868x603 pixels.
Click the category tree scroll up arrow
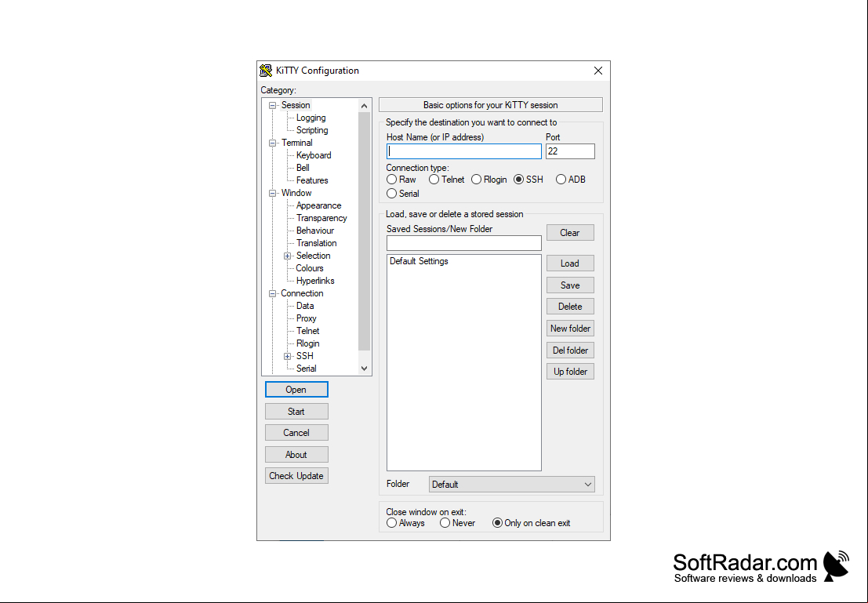pyautogui.click(x=364, y=105)
